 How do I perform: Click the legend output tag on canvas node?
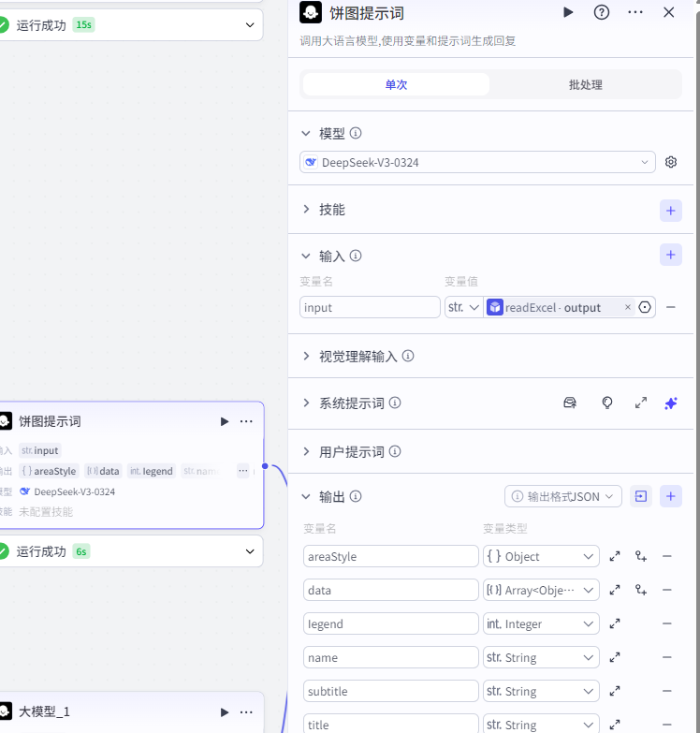pos(152,471)
